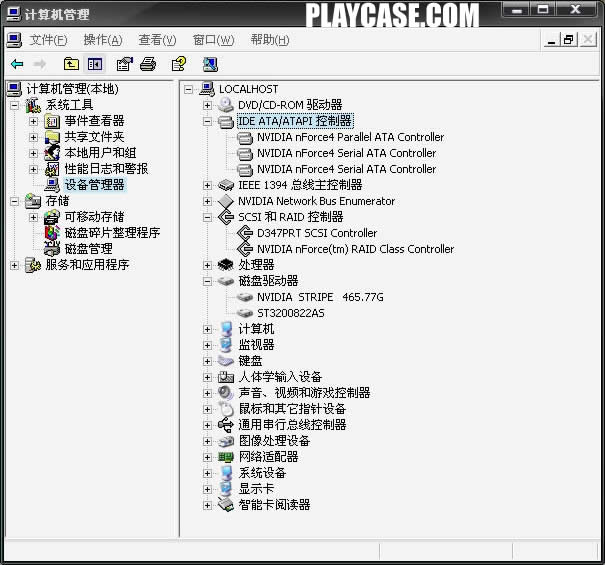
Task: Collapse the LOCALHOST root node
Action: click(x=188, y=90)
